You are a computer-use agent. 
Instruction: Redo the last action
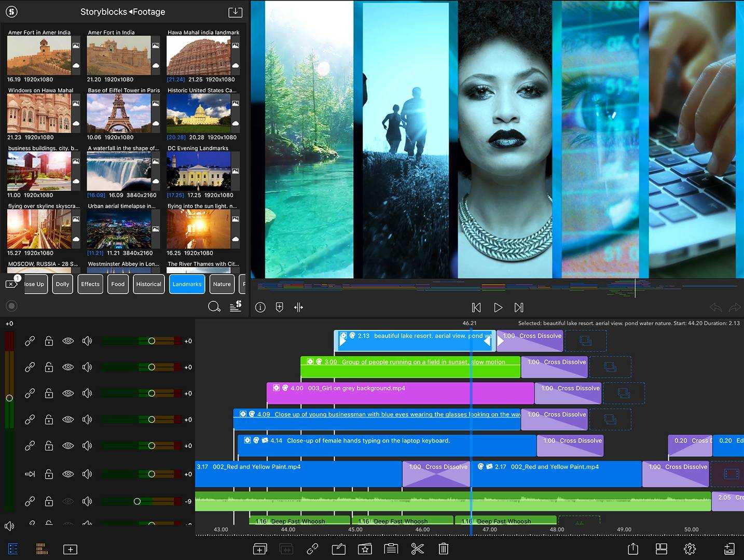coord(735,307)
